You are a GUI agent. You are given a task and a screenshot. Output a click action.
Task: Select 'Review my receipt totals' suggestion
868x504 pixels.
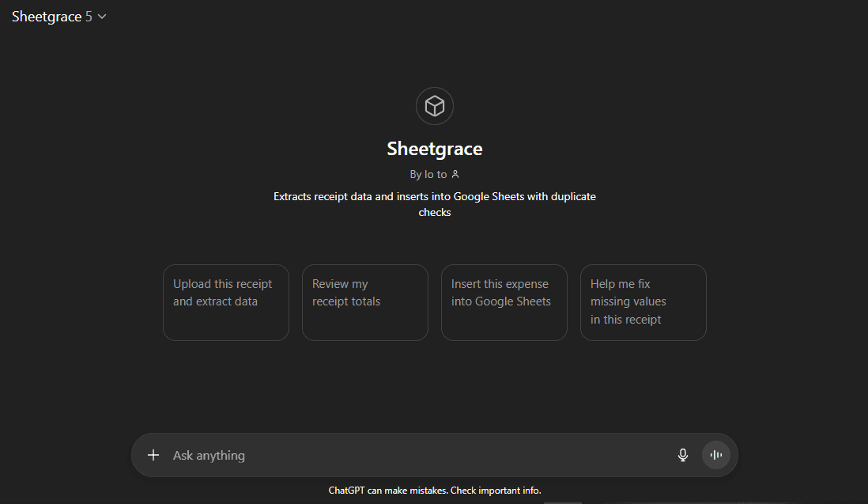364,302
